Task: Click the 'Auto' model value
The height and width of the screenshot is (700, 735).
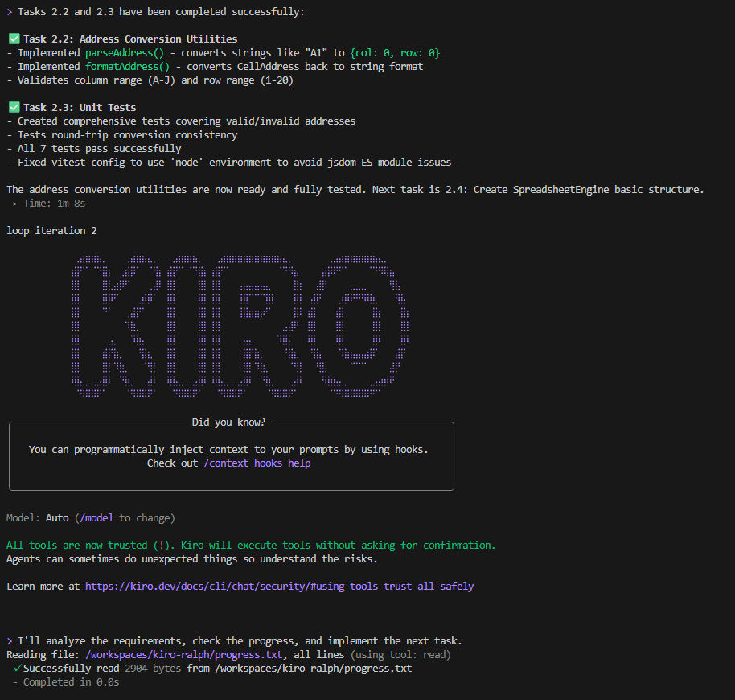Action: [57, 518]
